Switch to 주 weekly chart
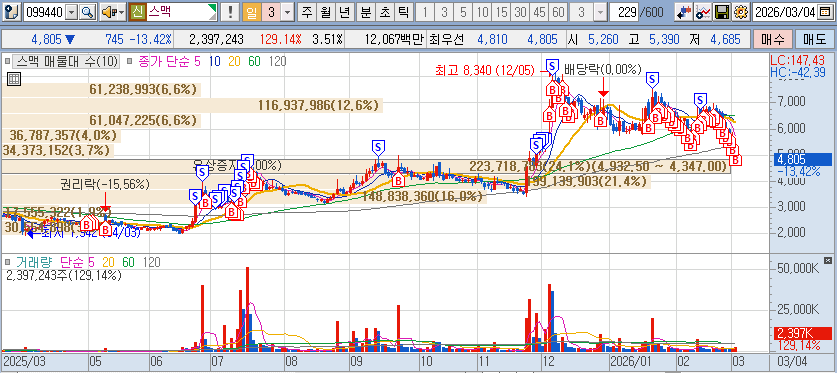The image size is (837, 373). coord(306,12)
